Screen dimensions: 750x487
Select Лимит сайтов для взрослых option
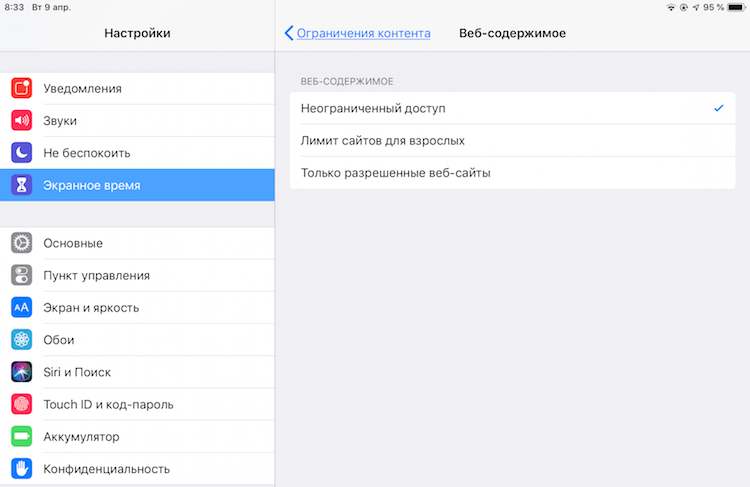coord(512,141)
